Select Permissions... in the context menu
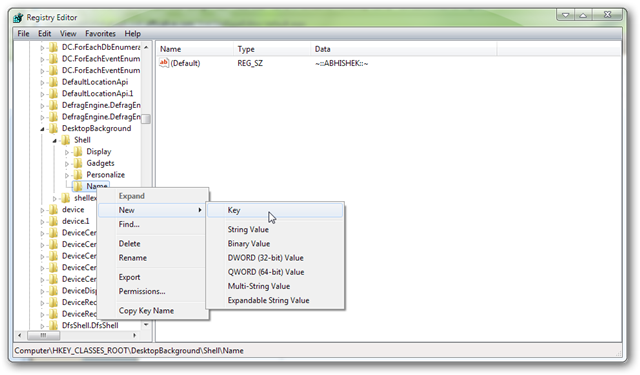Screen dimensions: 640x375 click(x=152, y=291)
